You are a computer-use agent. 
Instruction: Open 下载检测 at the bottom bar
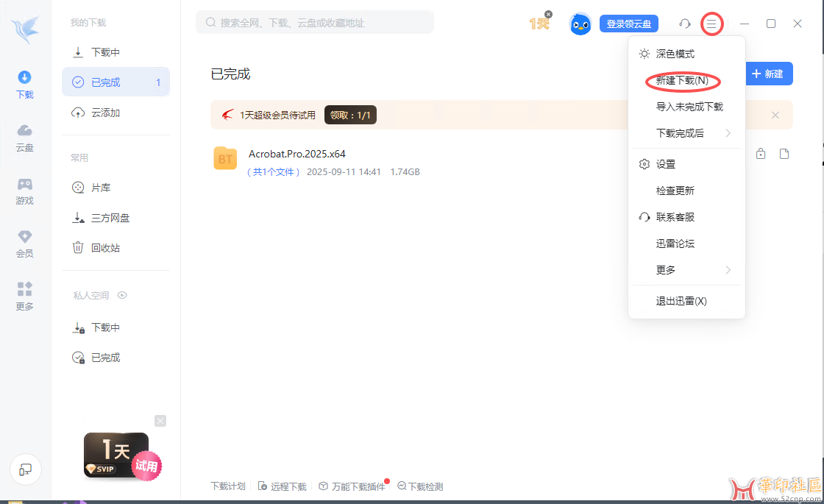point(420,486)
